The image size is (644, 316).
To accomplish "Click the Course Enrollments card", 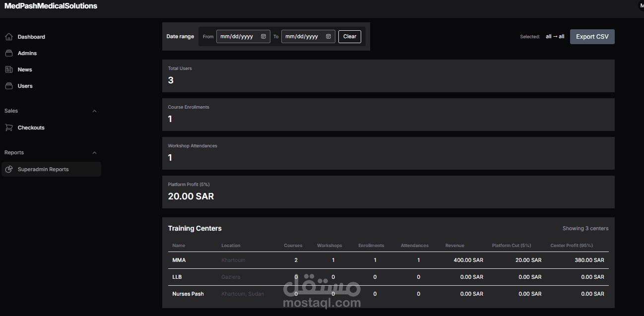I will [388, 115].
